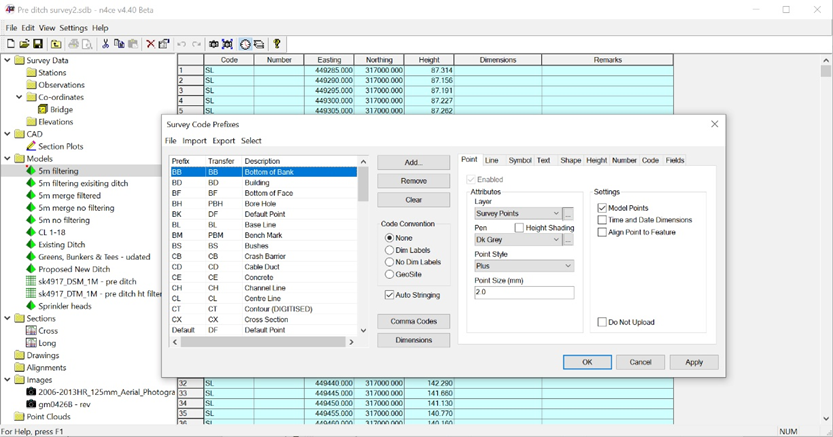Click the Print toolbar icon
The width and height of the screenshot is (833, 437).
74,44
